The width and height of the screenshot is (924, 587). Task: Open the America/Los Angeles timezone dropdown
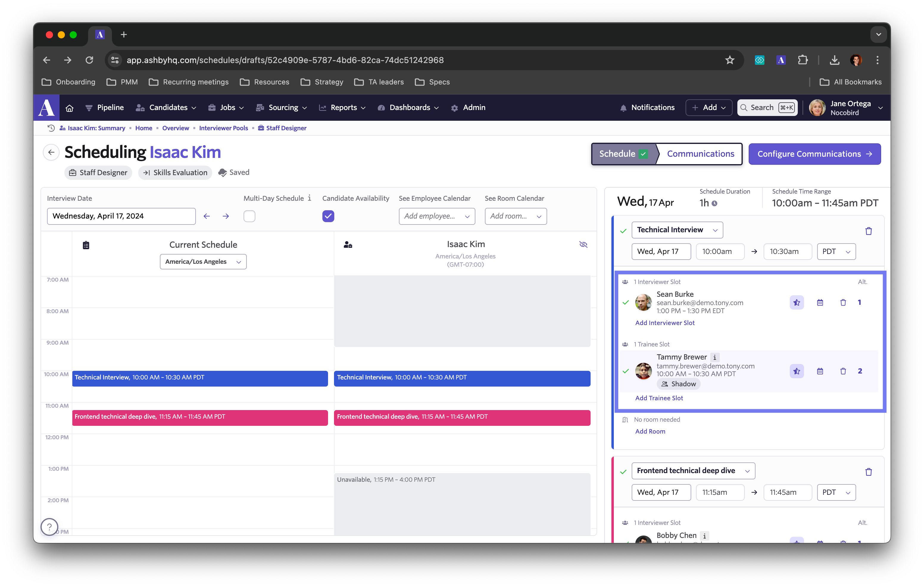point(203,262)
